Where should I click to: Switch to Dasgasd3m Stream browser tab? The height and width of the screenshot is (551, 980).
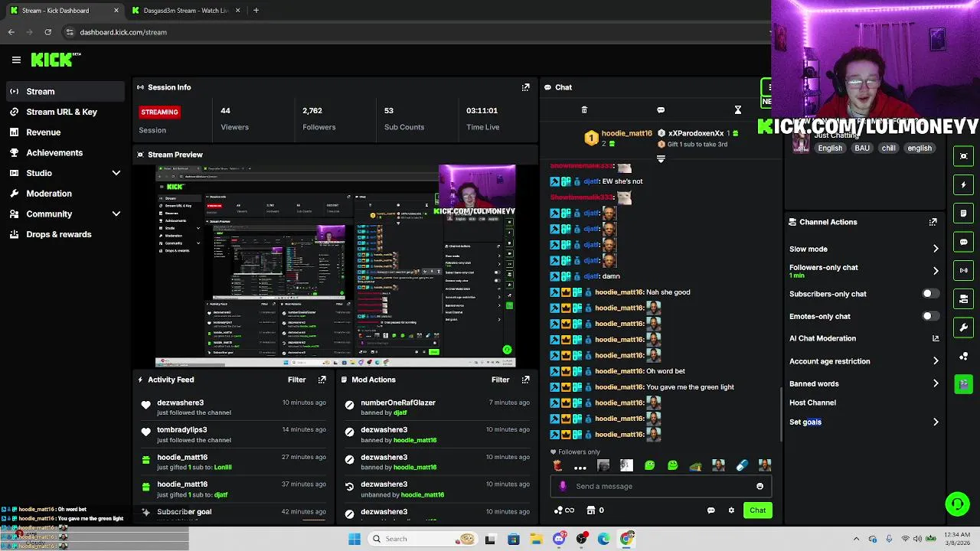pos(185,11)
